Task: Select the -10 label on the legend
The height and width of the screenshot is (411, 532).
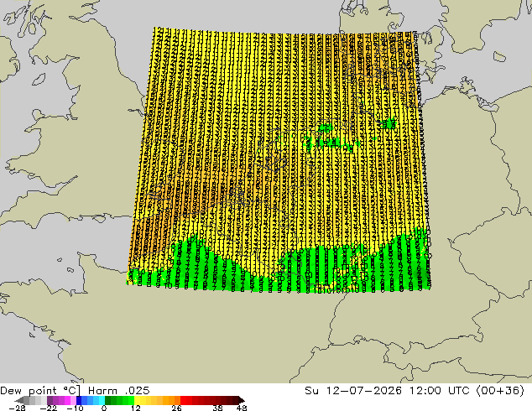Action: pos(76,408)
